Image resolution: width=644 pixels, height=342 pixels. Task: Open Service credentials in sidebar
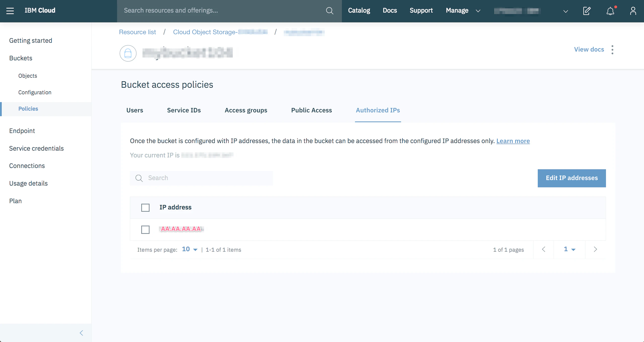(x=37, y=148)
